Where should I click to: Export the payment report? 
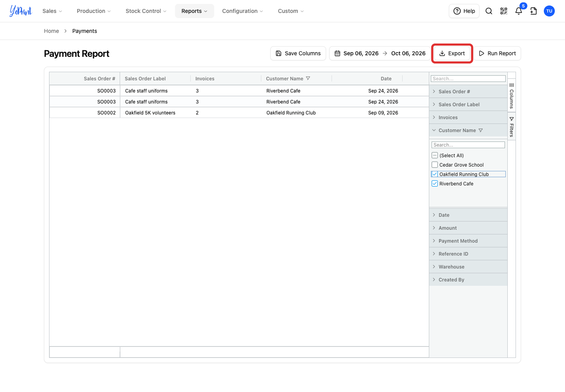click(x=452, y=53)
